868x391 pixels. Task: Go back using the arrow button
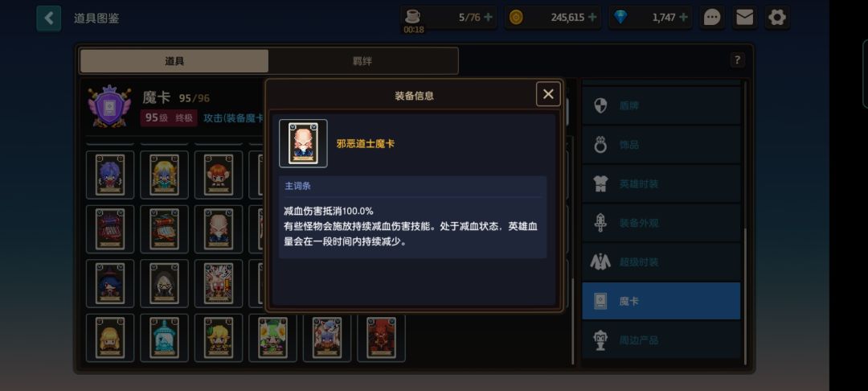tap(49, 19)
